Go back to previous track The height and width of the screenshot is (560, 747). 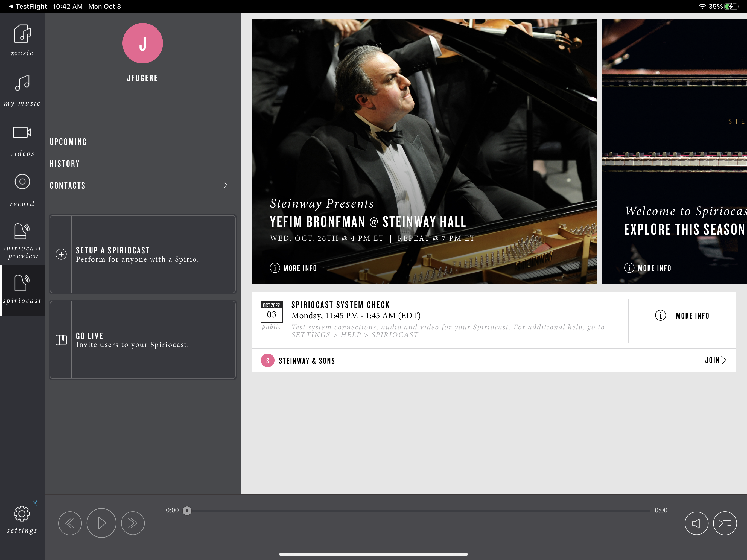coord(70,523)
